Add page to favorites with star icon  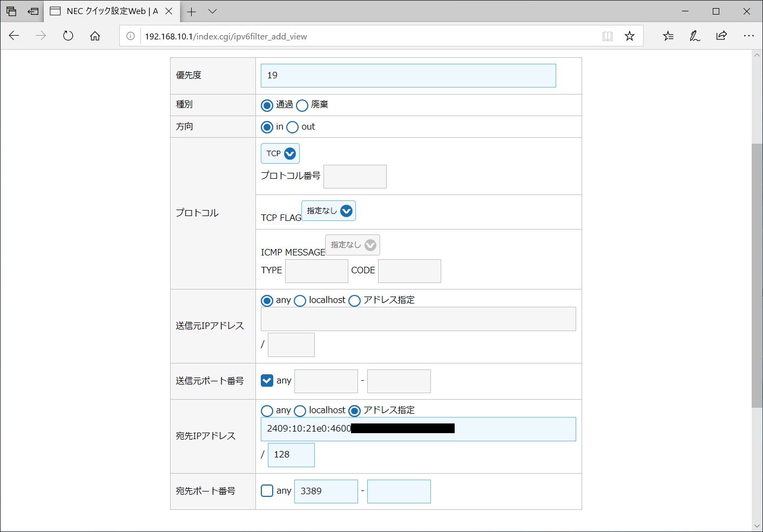coord(630,36)
